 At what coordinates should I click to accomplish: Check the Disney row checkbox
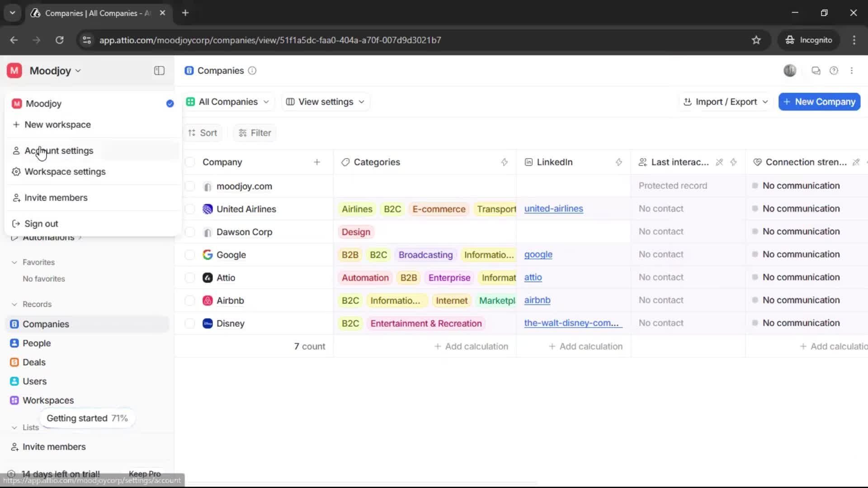tap(190, 324)
